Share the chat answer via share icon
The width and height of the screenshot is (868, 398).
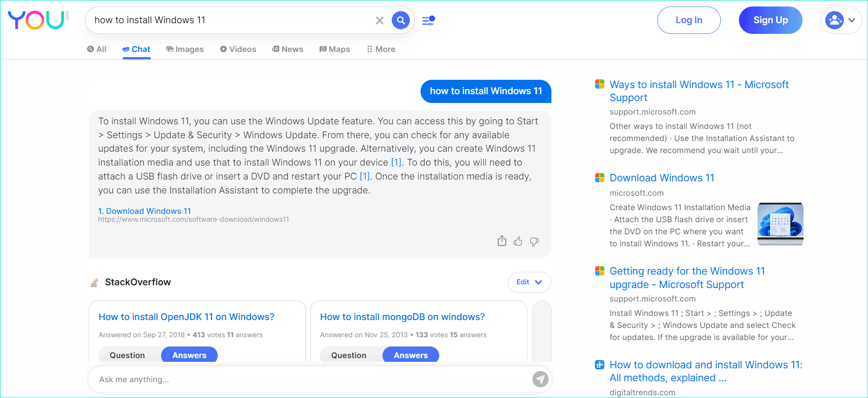[502, 241]
